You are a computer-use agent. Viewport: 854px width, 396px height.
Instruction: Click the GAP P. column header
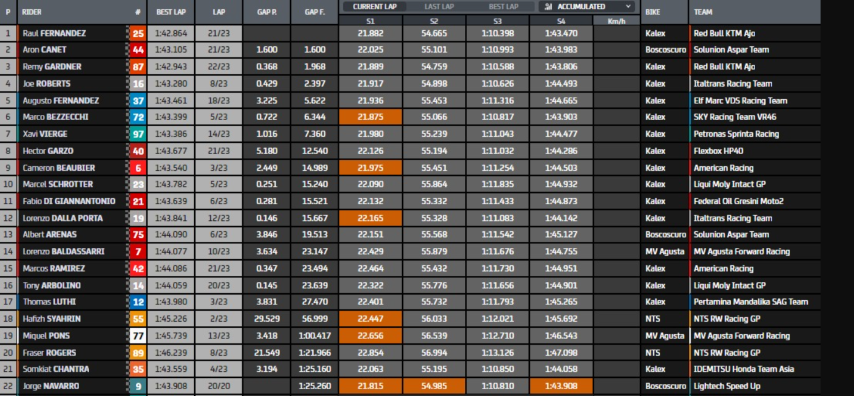click(x=266, y=11)
